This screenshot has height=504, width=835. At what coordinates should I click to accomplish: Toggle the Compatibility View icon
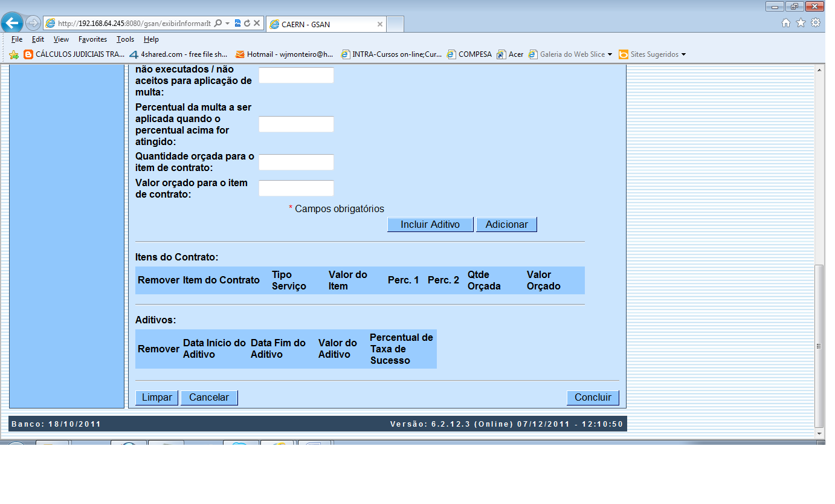(237, 24)
